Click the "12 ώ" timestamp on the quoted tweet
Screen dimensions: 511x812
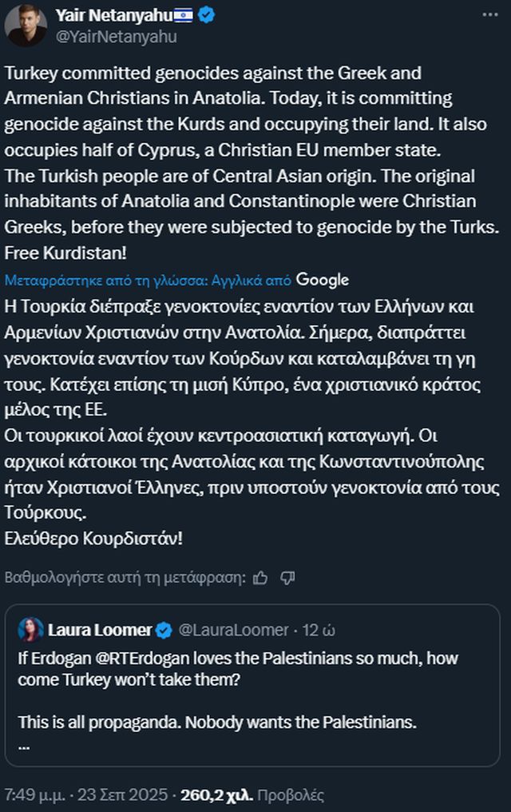point(319,631)
